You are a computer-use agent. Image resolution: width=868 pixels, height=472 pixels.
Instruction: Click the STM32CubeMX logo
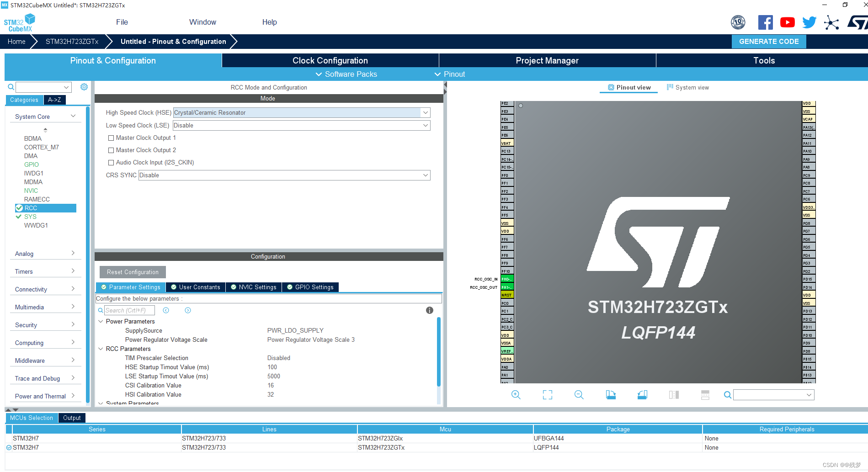pos(19,23)
